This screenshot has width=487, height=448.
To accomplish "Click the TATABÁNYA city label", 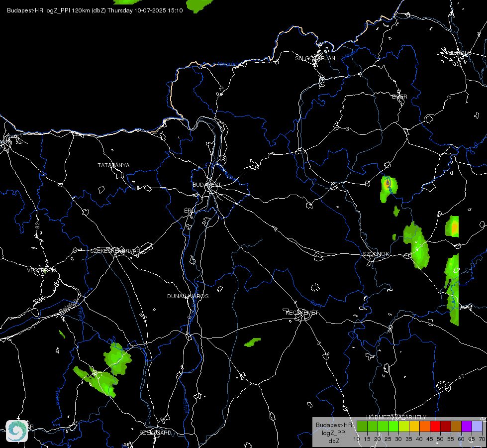I will tap(113, 165).
